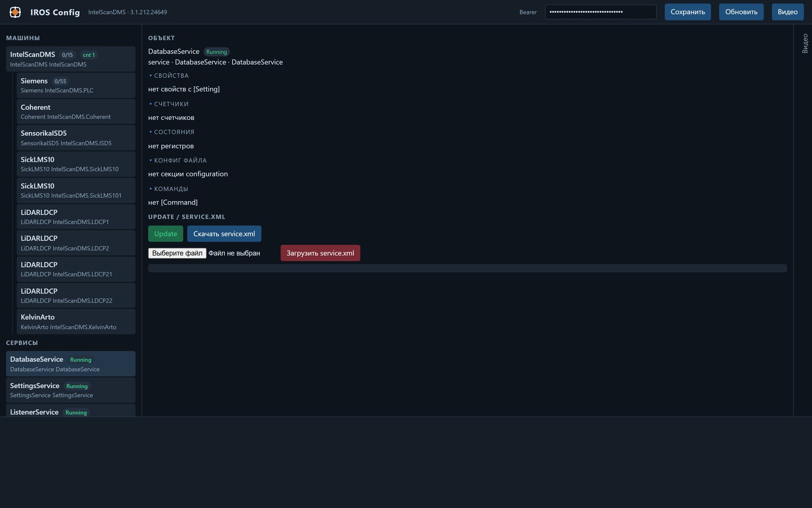The height and width of the screenshot is (508, 812).
Task: Click the 0/55 badge next to Siemens
Action: (x=60, y=81)
